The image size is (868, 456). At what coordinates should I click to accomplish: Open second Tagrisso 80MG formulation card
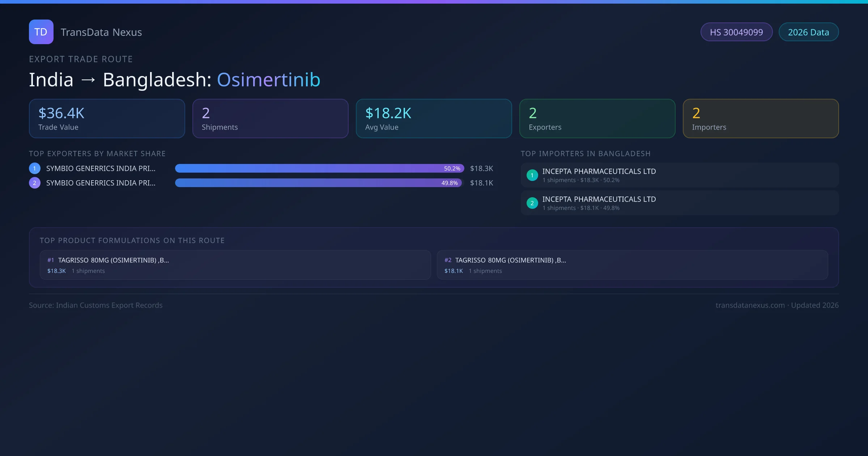point(632,265)
